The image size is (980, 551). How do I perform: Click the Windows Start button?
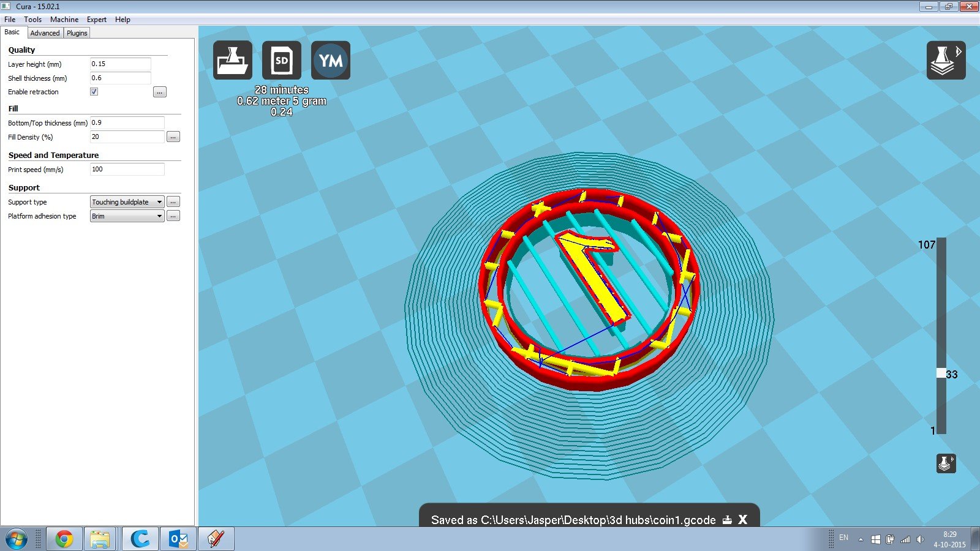click(17, 539)
